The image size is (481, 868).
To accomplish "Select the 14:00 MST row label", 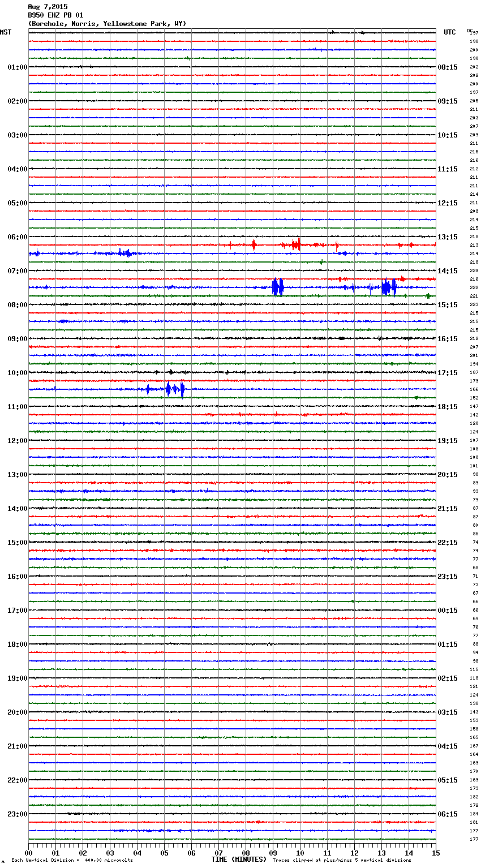I will pyautogui.click(x=18, y=509).
